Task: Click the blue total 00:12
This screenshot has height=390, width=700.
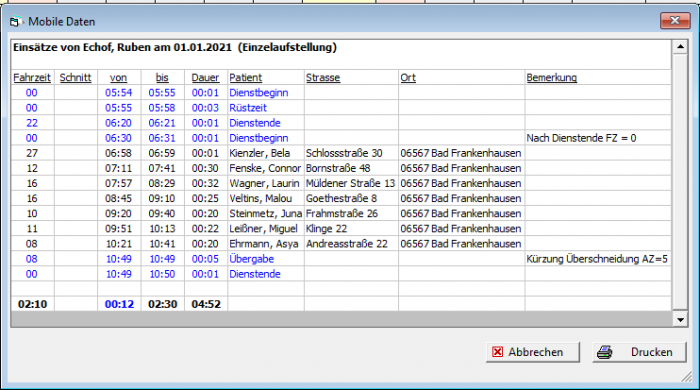Action: (x=119, y=304)
